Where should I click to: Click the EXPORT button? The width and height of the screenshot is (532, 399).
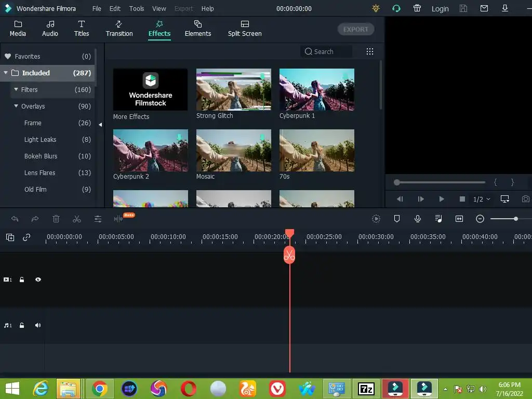355,29
